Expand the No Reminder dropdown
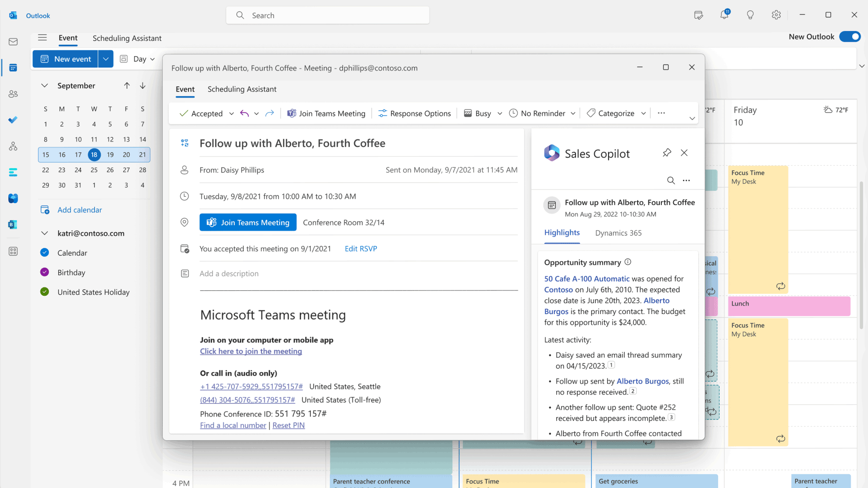 (573, 113)
